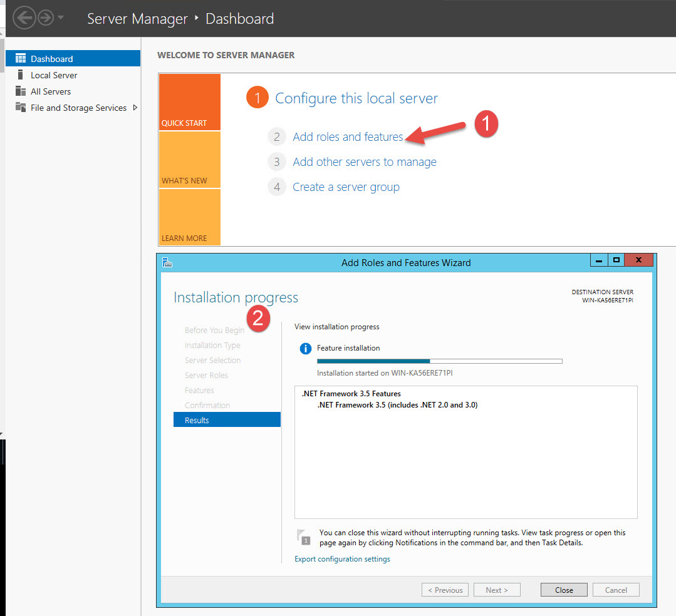Click Server Manager in the breadcrumb

tap(138, 19)
